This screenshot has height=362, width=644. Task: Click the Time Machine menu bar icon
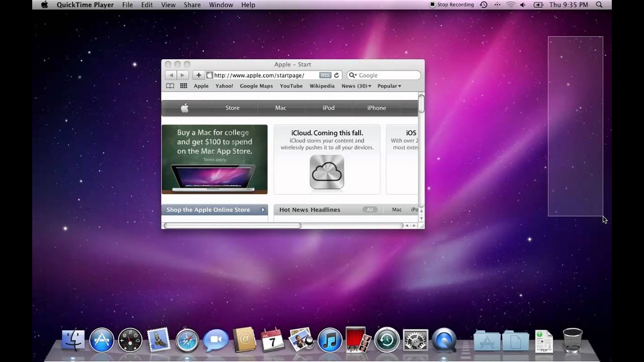point(484,5)
